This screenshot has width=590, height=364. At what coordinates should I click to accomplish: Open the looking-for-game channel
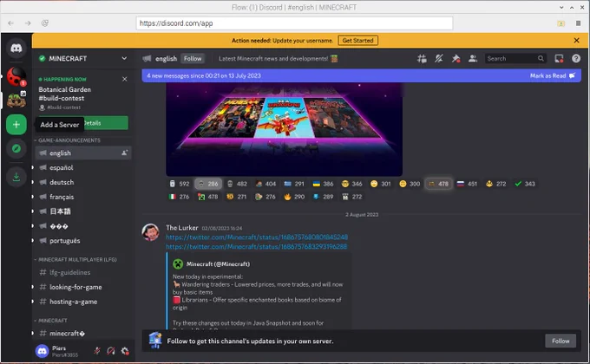83,287
